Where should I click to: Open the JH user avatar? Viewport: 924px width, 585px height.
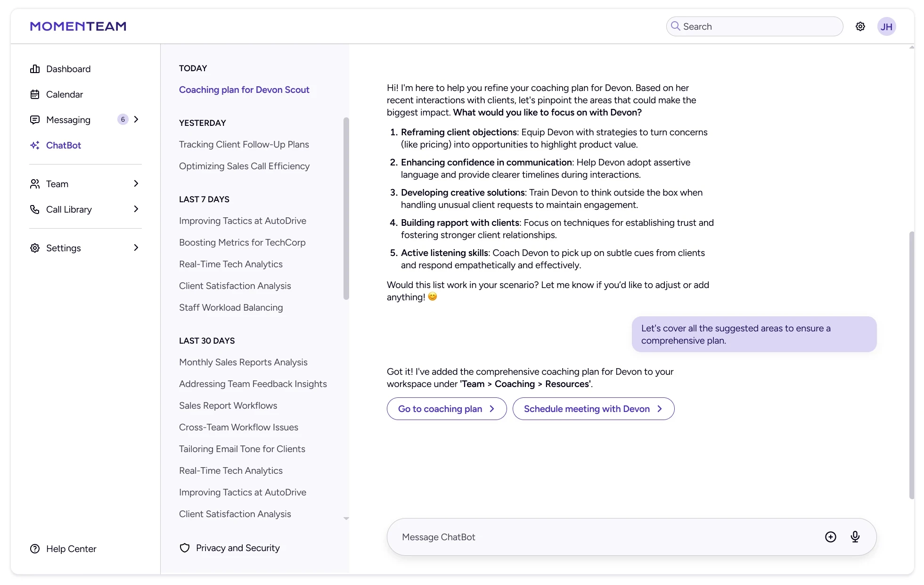(886, 26)
